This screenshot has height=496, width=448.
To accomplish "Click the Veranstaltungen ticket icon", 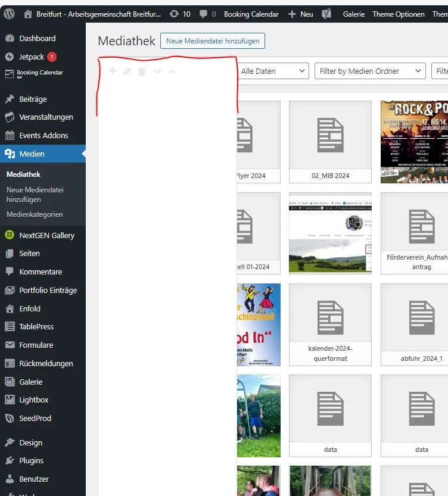I will 10,117.
